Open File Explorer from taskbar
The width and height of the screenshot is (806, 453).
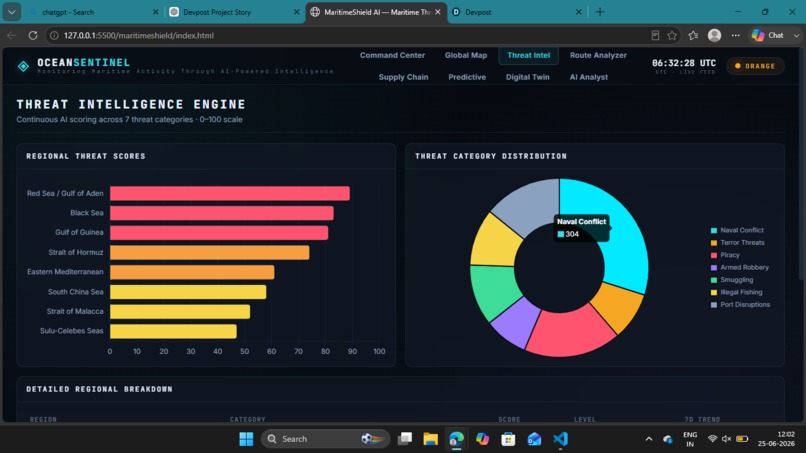[x=430, y=439]
